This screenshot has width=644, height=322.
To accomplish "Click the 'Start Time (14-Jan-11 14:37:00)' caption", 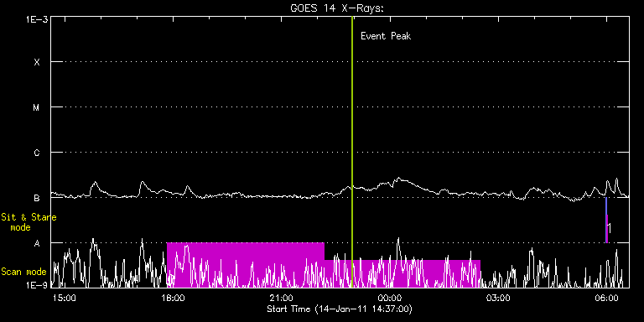I will [x=340, y=309].
